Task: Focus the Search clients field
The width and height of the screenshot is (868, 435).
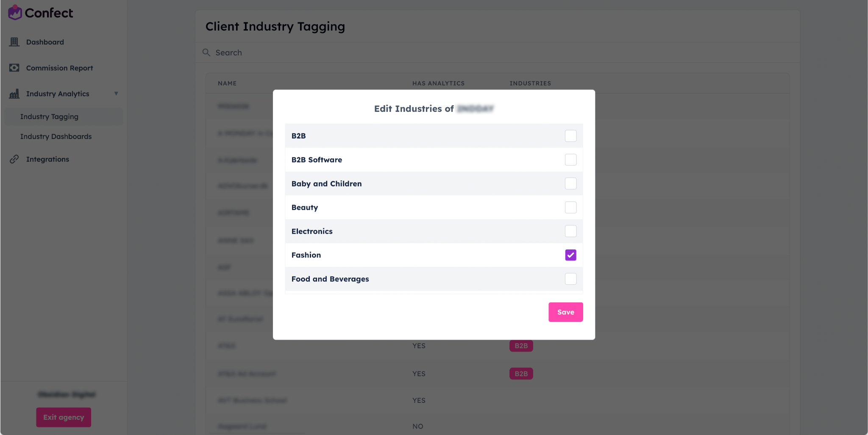Action: [x=498, y=53]
